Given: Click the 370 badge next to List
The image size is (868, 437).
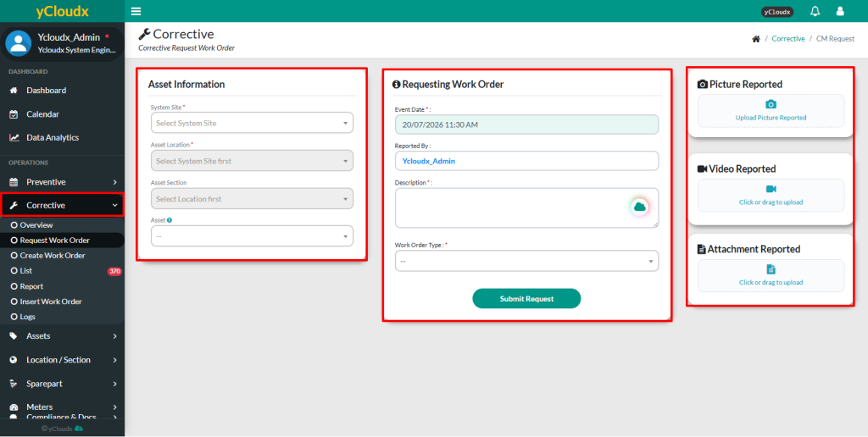Looking at the screenshot, I should [114, 272].
